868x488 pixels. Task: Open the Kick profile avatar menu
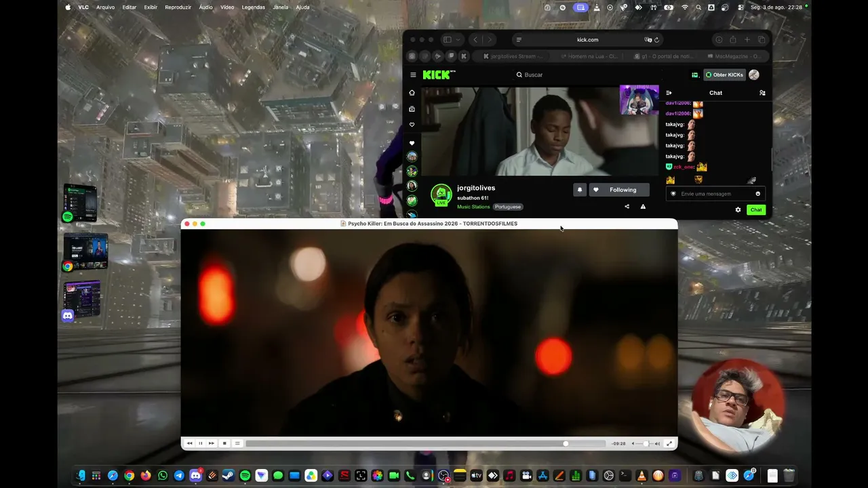754,75
